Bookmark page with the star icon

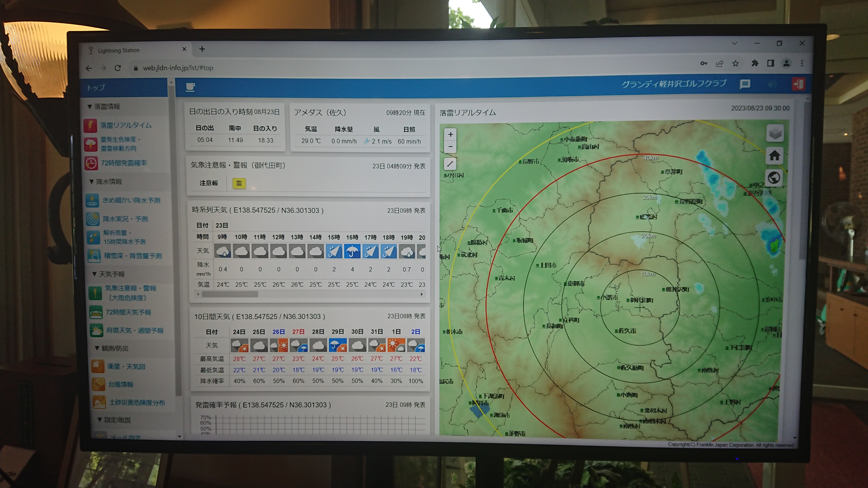[736, 63]
